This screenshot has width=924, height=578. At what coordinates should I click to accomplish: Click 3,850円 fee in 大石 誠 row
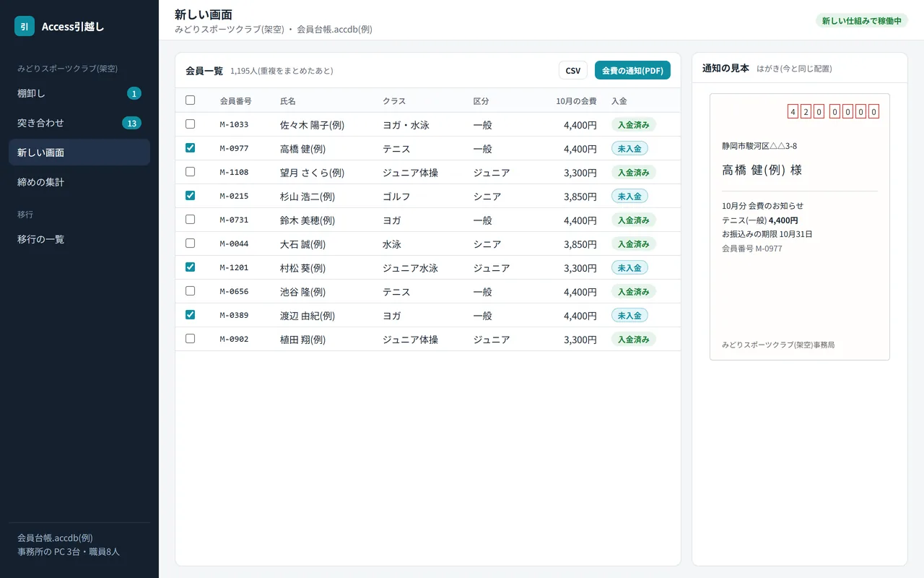580,244
